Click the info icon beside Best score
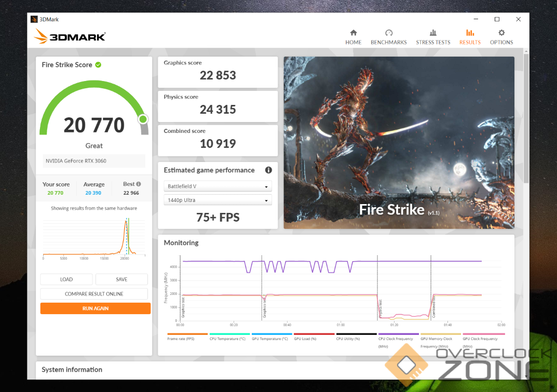This screenshot has width=557, height=392. 139,184
